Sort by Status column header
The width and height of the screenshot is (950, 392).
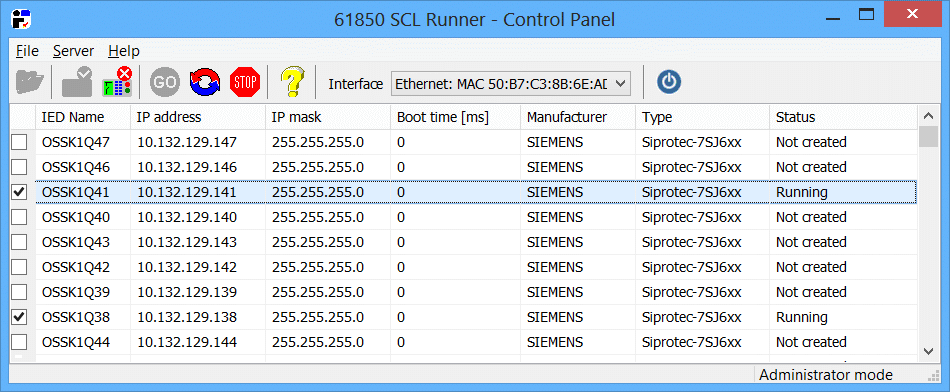point(843,117)
